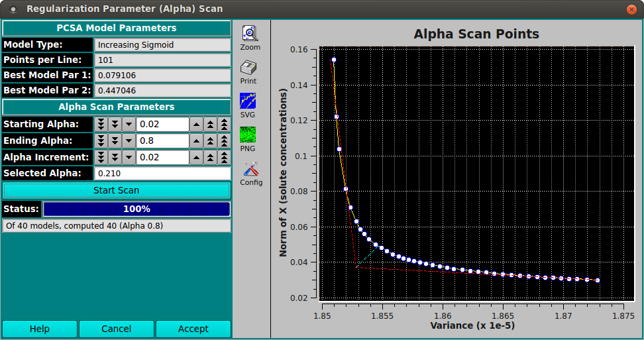This screenshot has height=340, width=644.
Task: Decrease Starting Alpha by triple-arrow step
Action: tap(101, 124)
